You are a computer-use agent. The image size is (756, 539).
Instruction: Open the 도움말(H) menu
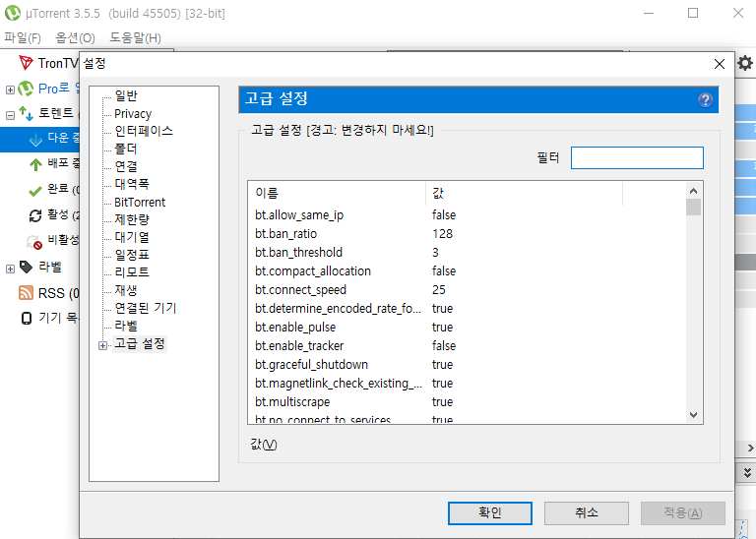click(x=135, y=37)
